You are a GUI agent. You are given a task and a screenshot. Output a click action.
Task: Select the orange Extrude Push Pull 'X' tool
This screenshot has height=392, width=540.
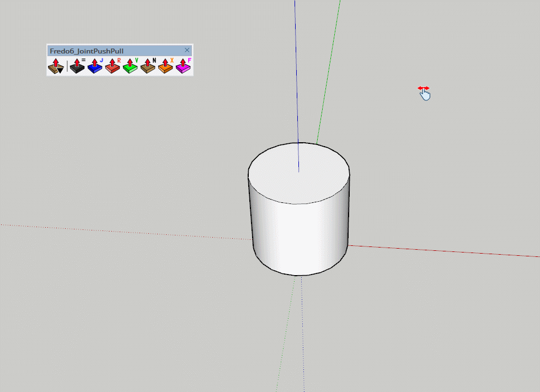tap(165, 66)
